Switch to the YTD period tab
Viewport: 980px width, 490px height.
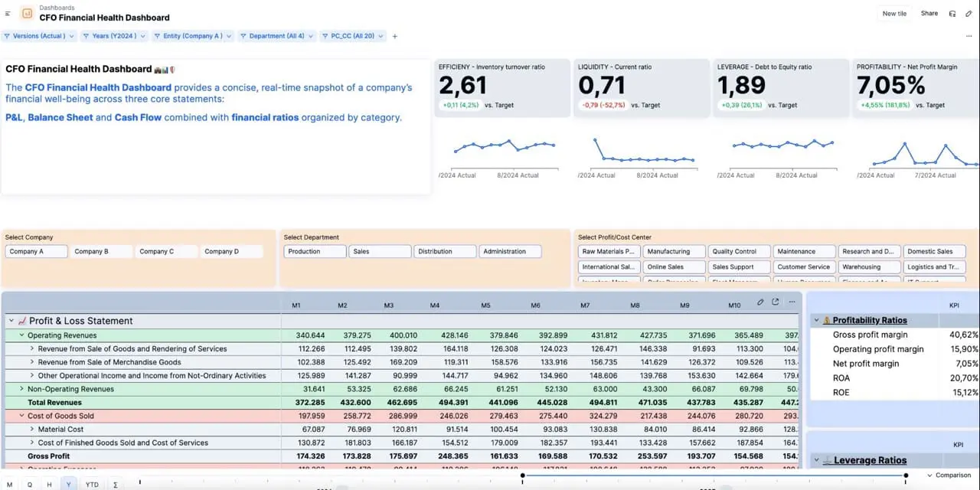[91, 485]
